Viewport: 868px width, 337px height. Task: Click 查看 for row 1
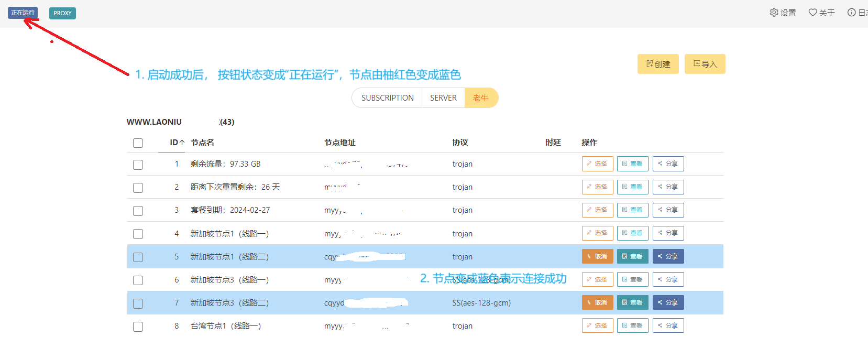tap(632, 164)
